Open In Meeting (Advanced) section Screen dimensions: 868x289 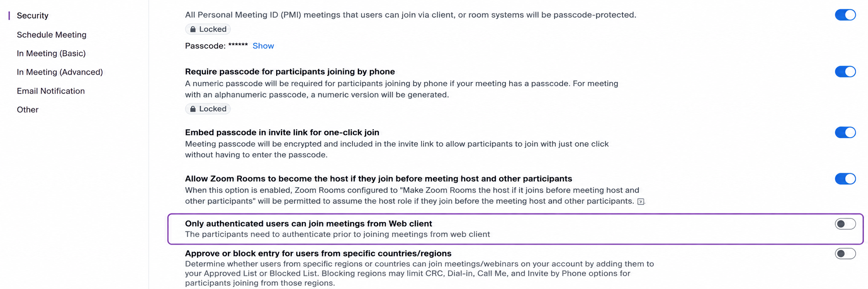click(x=60, y=72)
